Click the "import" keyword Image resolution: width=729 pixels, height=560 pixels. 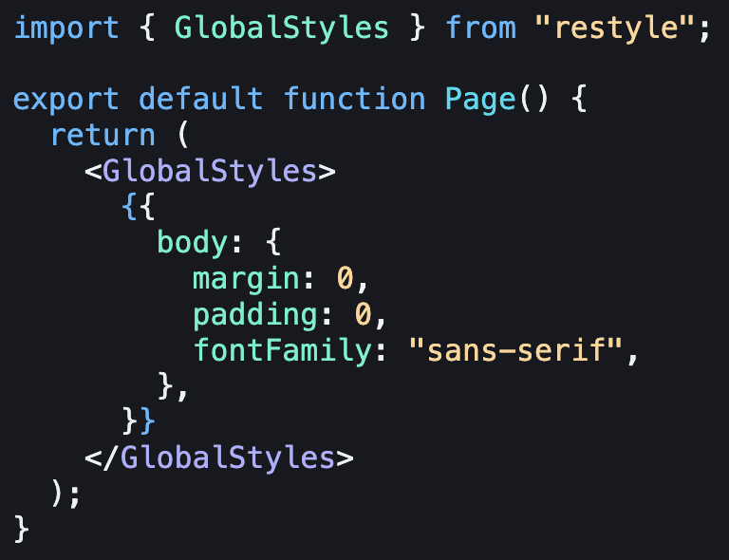click(66, 28)
